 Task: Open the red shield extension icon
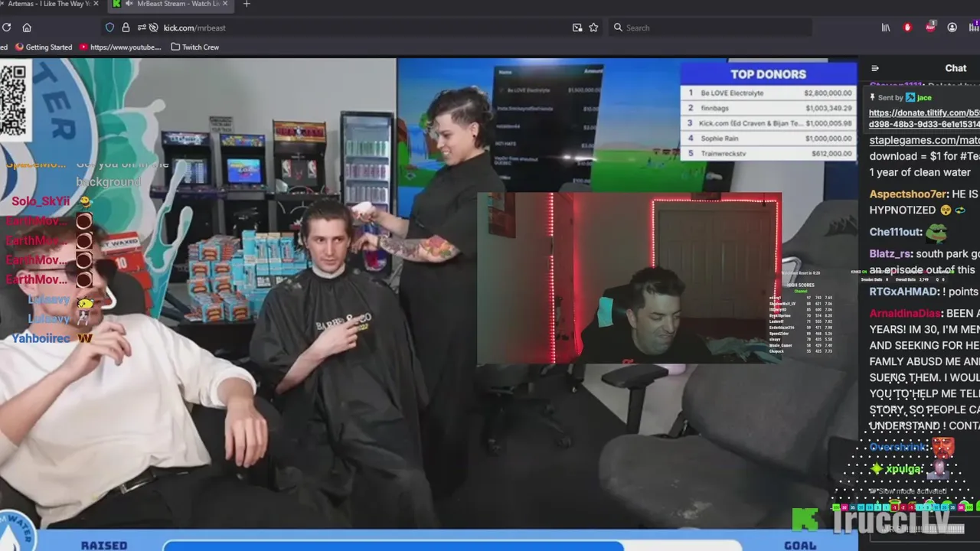click(x=908, y=28)
